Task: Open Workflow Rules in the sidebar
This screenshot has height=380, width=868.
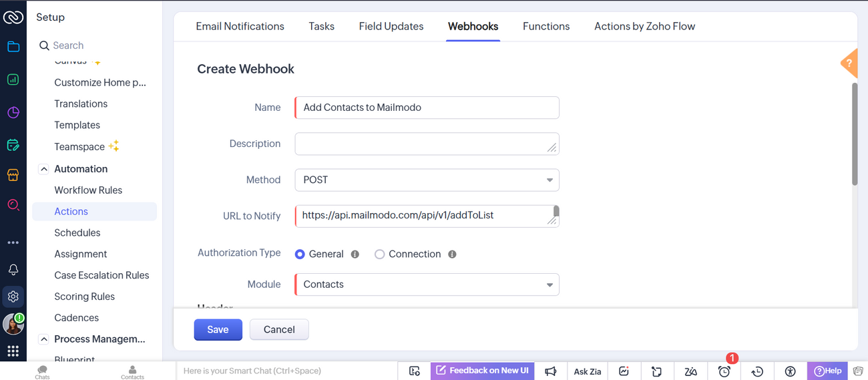Action: pos(88,190)
